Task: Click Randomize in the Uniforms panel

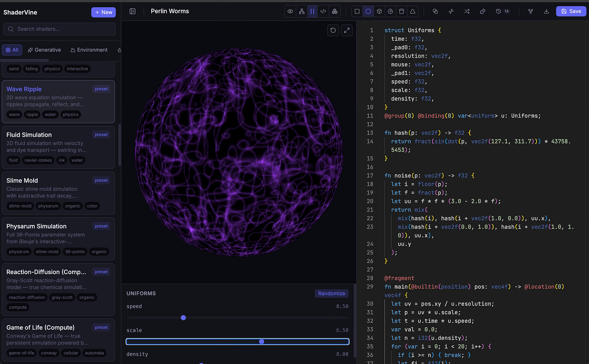Action: coord(331,294)
